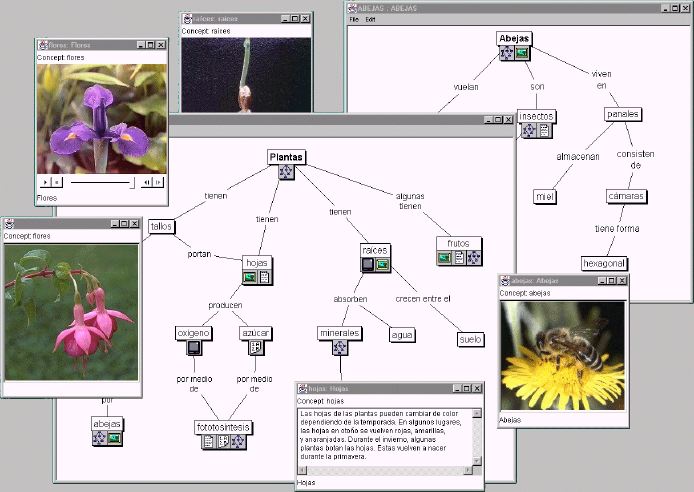Click the concept map icon under frutos
The image size is (694, 492).
pyautogui.click(x=473, y=258)
